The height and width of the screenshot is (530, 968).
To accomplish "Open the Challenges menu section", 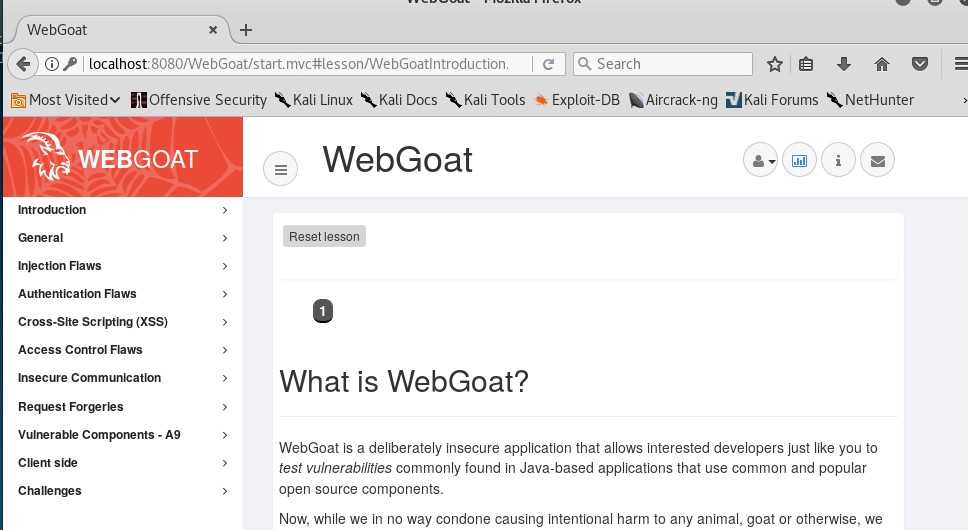I will coord(50,491).
